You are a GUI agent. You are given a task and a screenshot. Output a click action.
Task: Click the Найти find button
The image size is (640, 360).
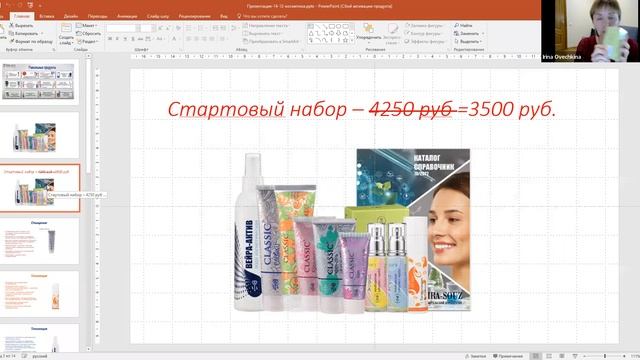click(463, 25)
